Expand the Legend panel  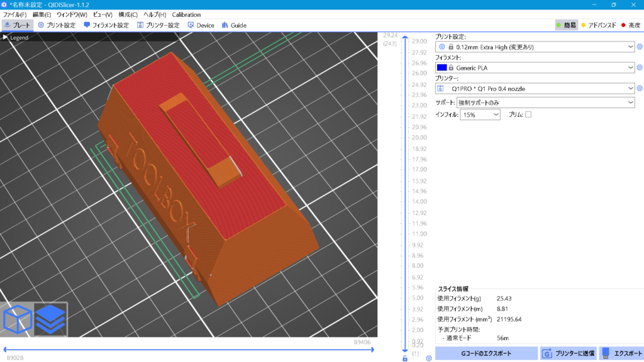6,38
